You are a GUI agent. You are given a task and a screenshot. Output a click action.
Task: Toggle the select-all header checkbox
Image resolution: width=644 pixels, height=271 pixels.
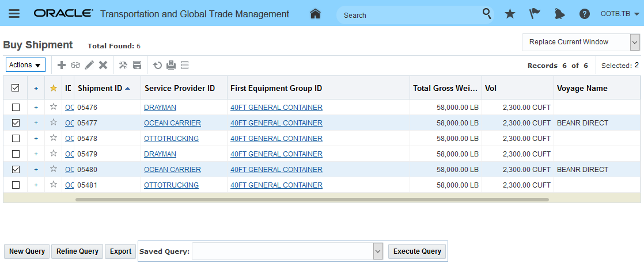click(16, 88)
